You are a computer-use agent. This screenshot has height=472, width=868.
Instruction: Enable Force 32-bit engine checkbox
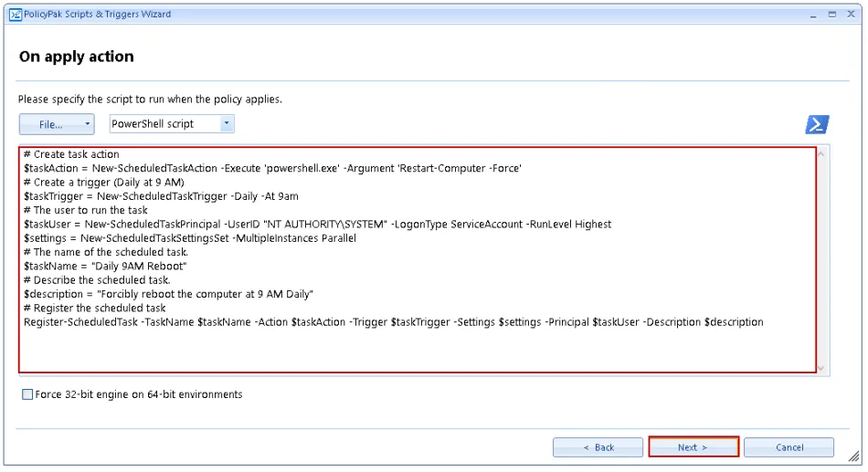click(27, 395)
